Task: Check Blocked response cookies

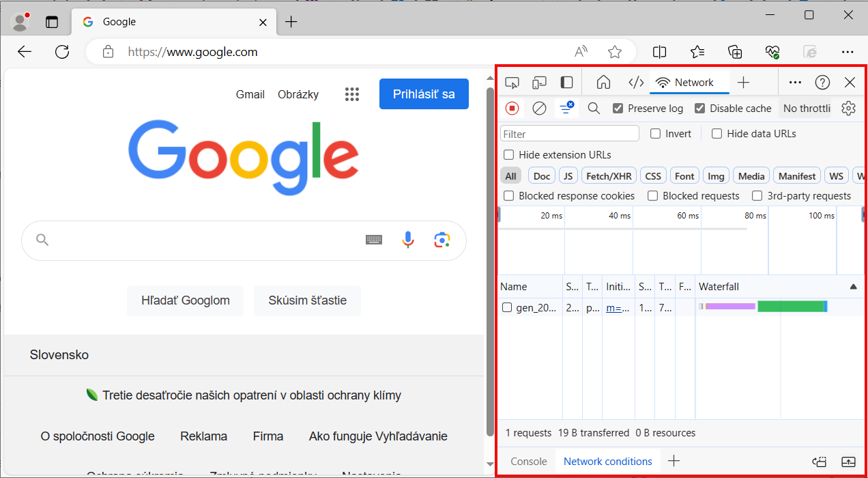Action: [x=508, y=196]
